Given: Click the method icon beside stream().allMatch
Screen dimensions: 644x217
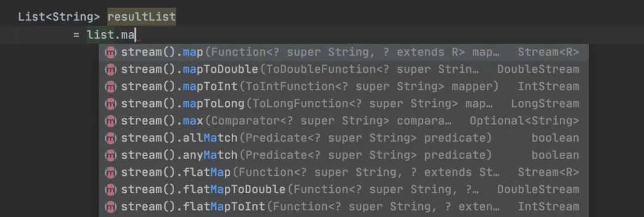Looking at the screenshot, I should (110, 138).
